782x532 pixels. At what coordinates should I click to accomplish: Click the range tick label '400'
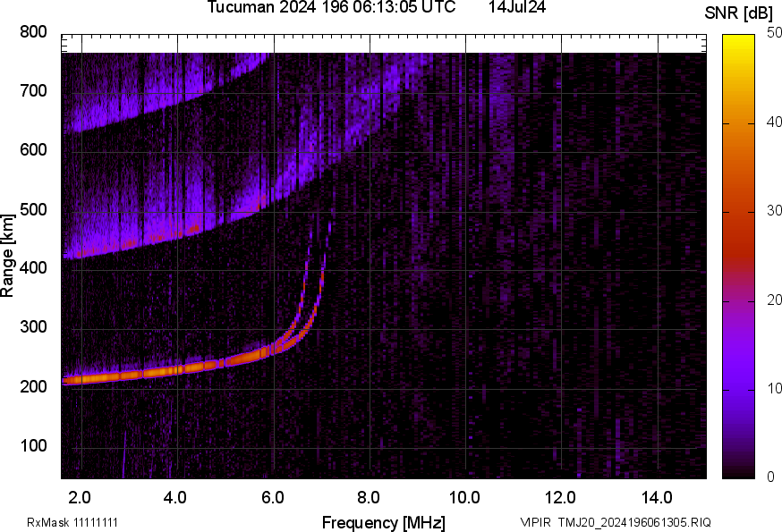click(33, 267)
